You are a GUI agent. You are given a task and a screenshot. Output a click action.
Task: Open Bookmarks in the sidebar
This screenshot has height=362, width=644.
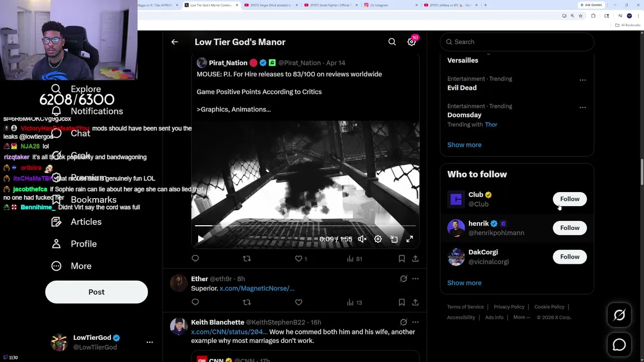(84, 200)
